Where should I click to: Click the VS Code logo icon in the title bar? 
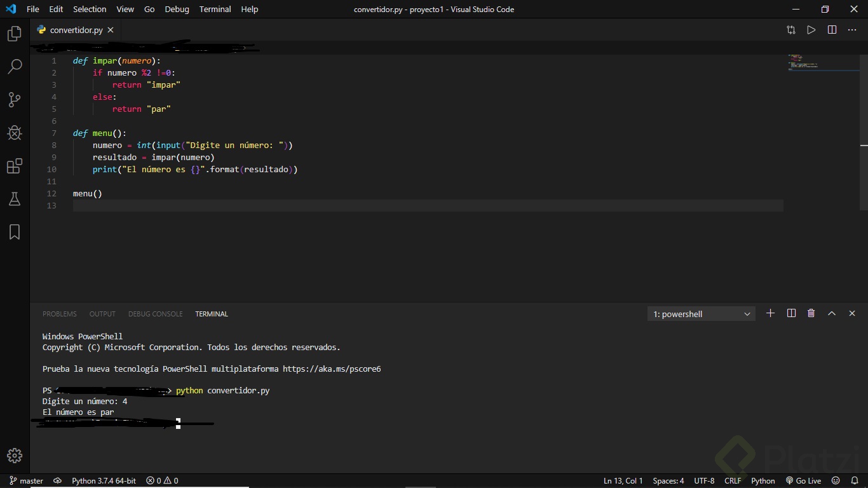point(11,10)
